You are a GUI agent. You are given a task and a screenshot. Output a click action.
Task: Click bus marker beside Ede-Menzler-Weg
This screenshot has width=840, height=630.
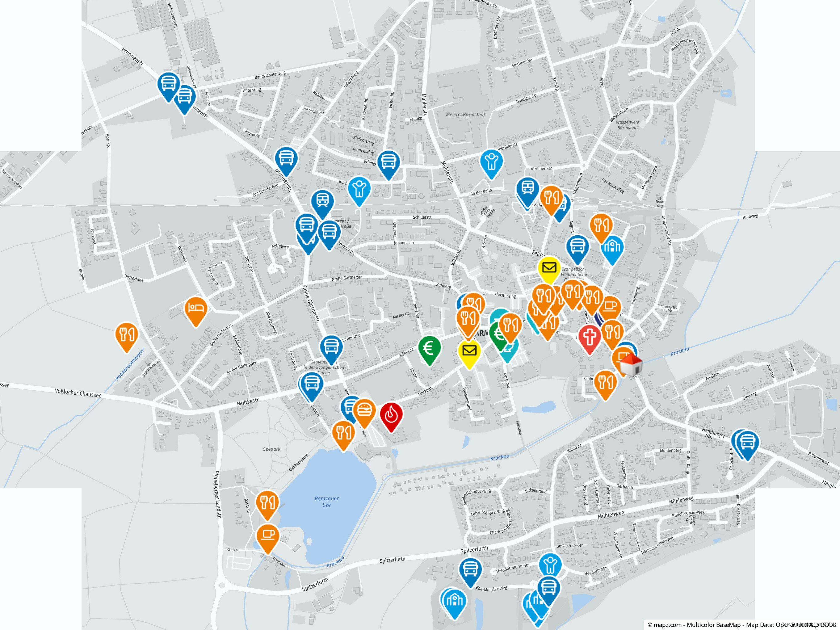(x=548, y=591)
